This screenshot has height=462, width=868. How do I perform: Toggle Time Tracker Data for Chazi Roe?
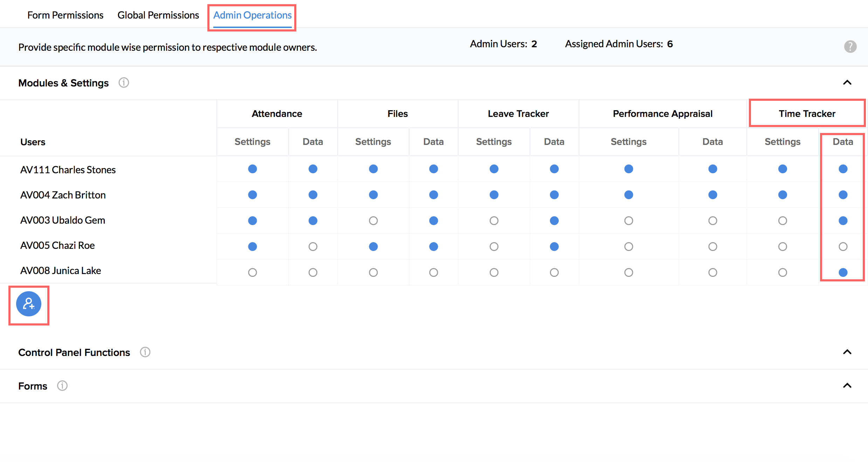pyautogui.click(x=843, y=247)
